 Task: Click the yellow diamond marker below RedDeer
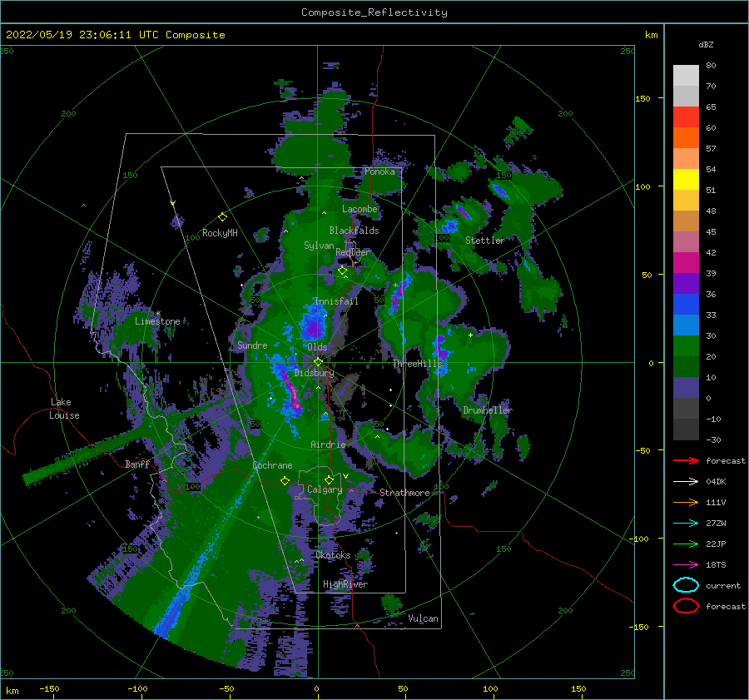pyautogui.click(x=343, y=271)
